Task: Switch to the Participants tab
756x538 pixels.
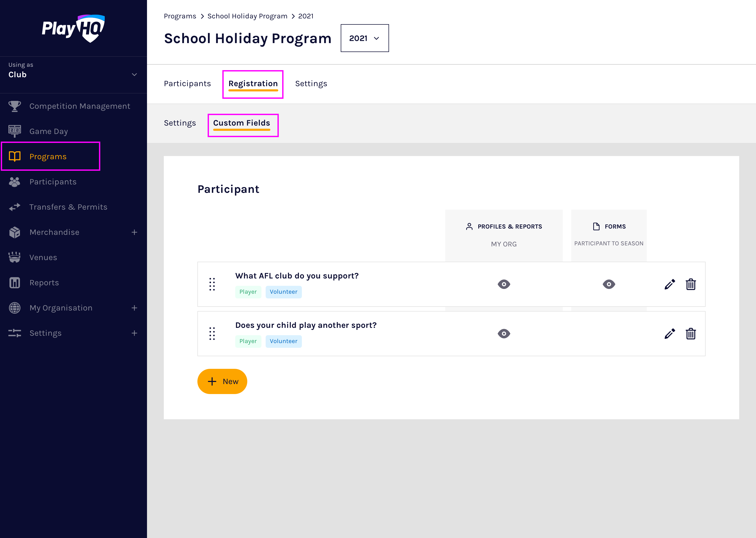Action: coord(187,84)
